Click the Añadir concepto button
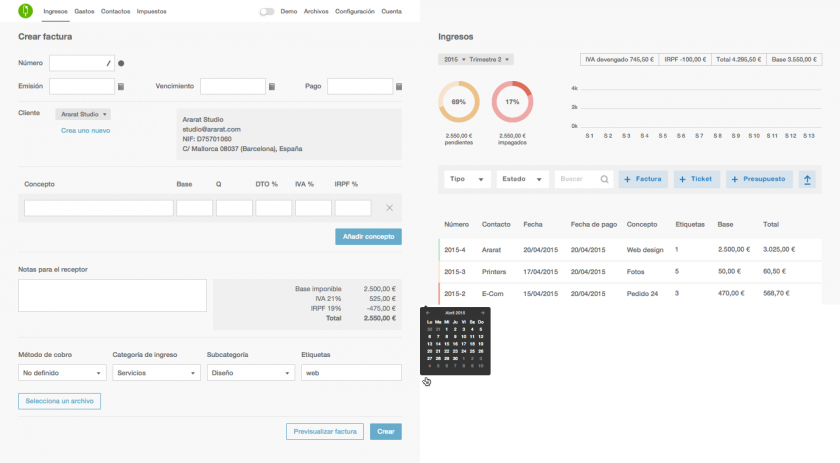Image resolution: width=840 pixels, height=463 pixels. tap(368, 237)
